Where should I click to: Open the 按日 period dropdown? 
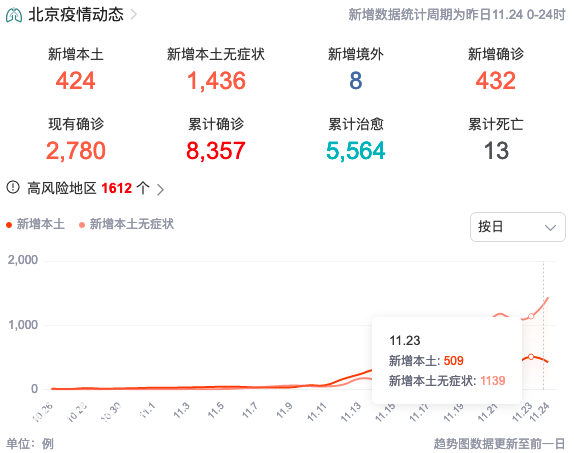518,227
